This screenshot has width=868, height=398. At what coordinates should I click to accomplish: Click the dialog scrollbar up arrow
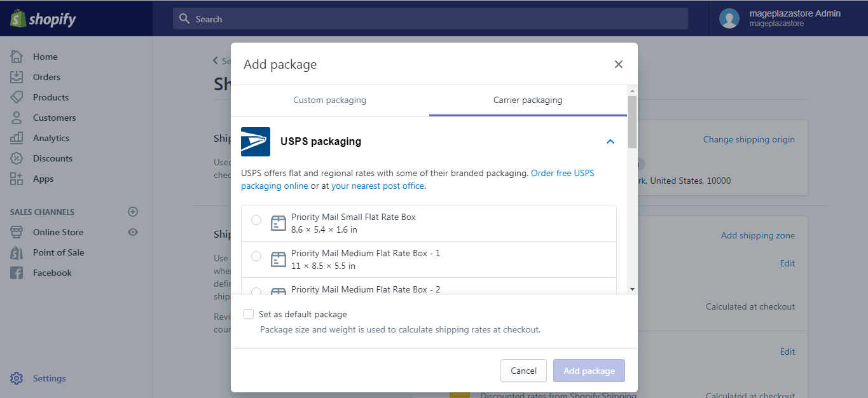point(632,90)
